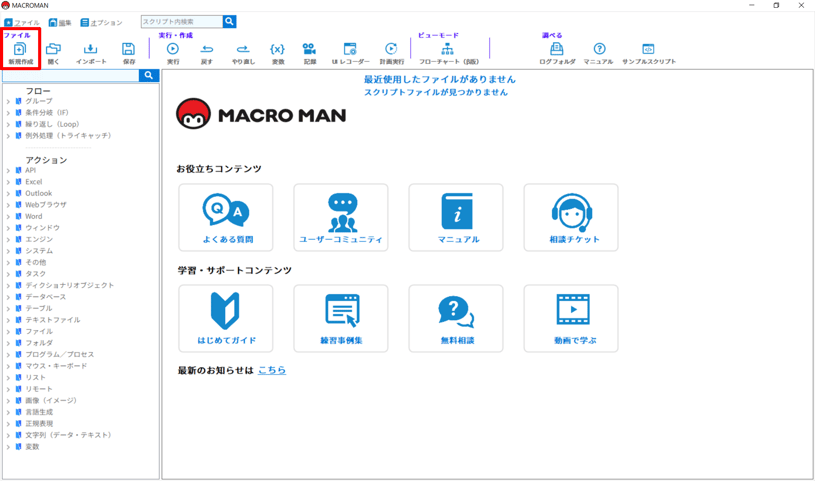This screenshot has height=481, width=815.
Task: Select 画像（イメージ） tree item
Action: click(51, 400)
